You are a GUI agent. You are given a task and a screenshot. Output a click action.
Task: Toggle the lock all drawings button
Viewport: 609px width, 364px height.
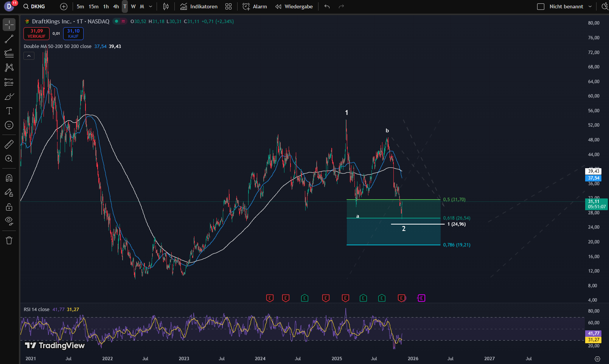9,207
